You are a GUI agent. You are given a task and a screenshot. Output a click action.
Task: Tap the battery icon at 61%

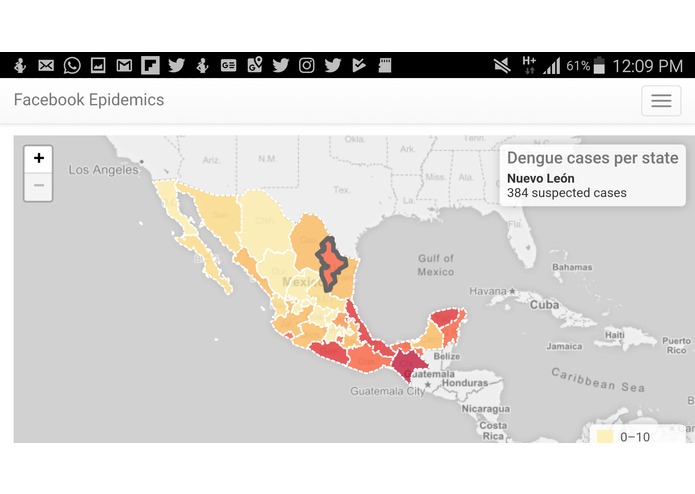(x=599, y=65)
